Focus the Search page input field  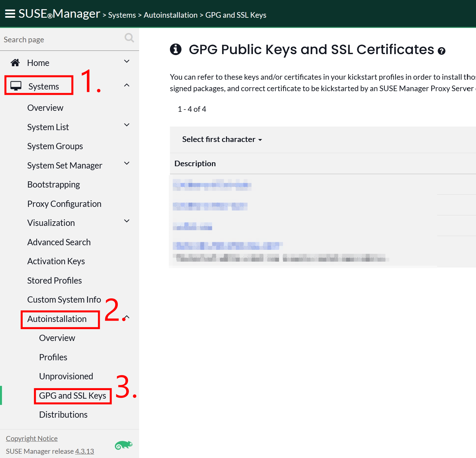coord(62,40)
